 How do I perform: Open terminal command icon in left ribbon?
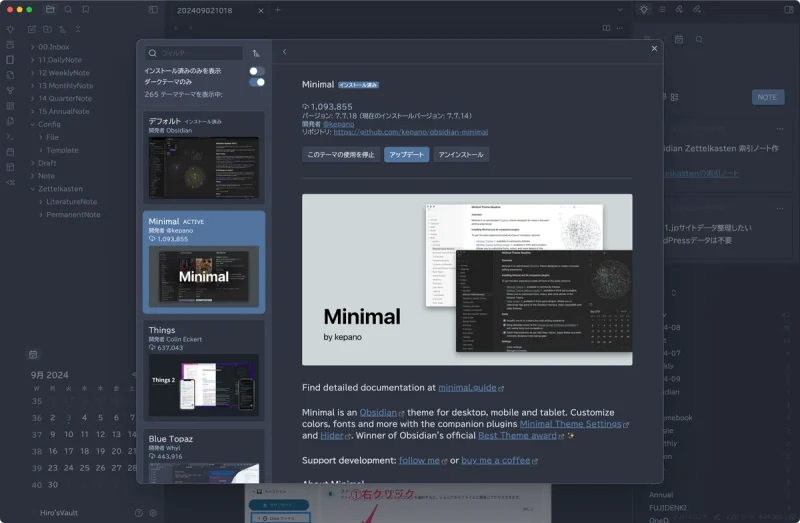pyautogui.click(x=10, y=136)
